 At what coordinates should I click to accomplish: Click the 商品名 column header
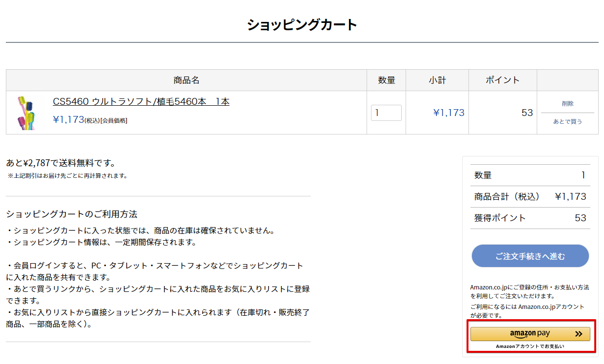click(x=186, y=80)
